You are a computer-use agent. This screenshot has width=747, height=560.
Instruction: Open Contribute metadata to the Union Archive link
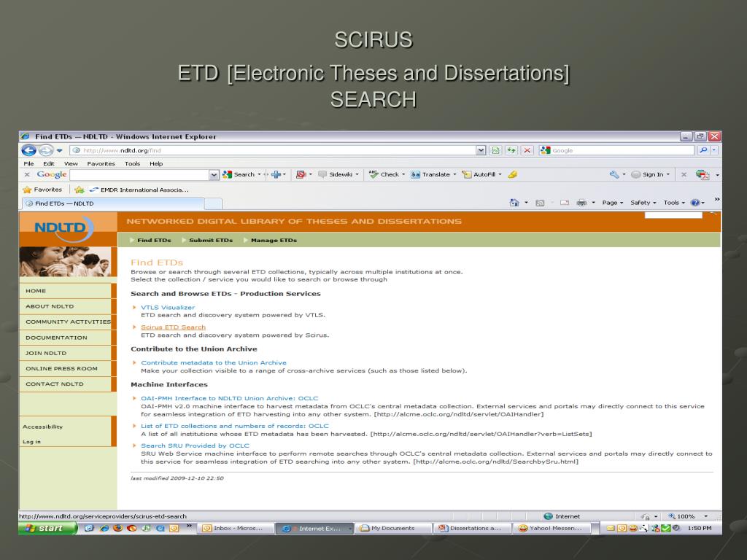[214, 363]
